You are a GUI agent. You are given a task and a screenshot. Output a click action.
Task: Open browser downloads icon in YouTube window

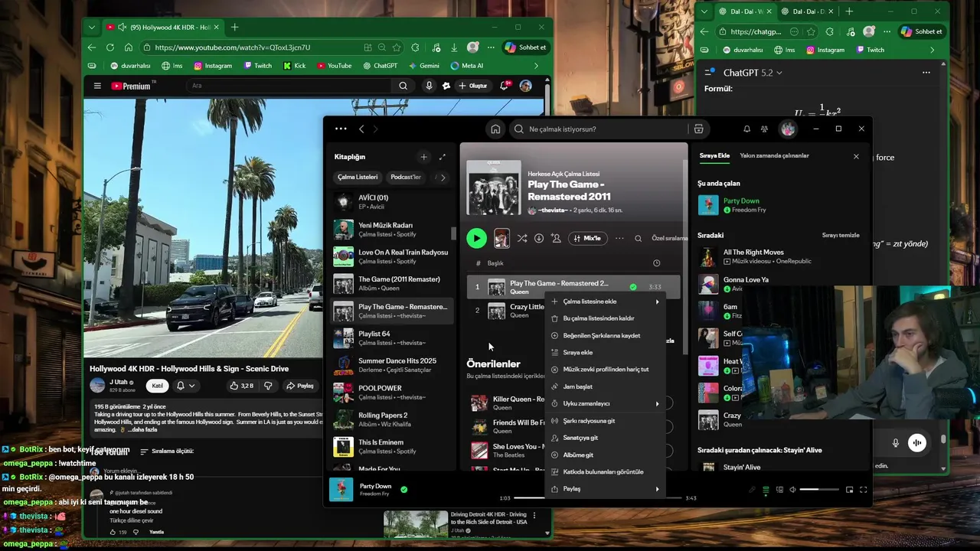point(454,47)
